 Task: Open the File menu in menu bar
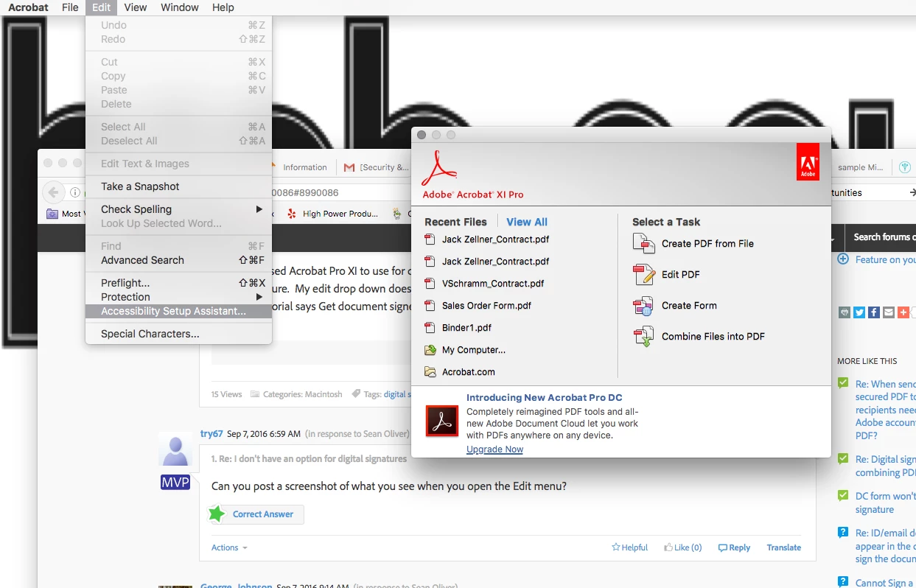(70, 7)
